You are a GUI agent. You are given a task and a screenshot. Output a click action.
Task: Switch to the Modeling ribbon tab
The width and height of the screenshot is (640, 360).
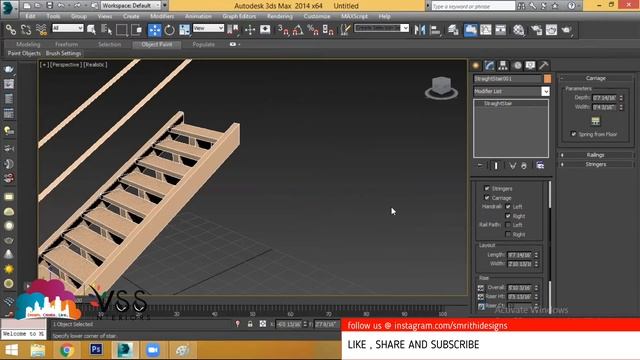pyautogui.click(x=28, y=44)
